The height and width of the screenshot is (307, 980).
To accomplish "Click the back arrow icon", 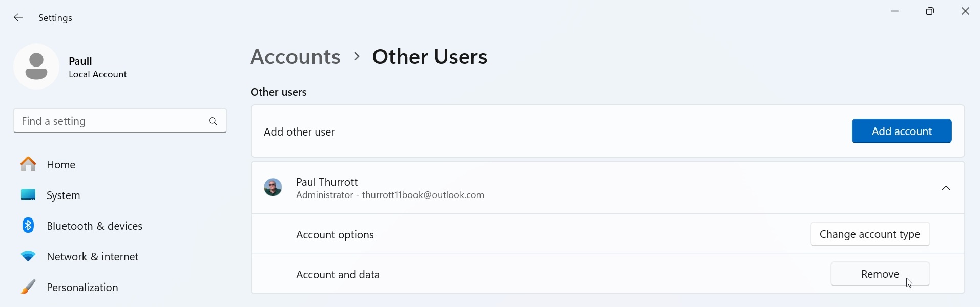I will [x=18, y=18].
